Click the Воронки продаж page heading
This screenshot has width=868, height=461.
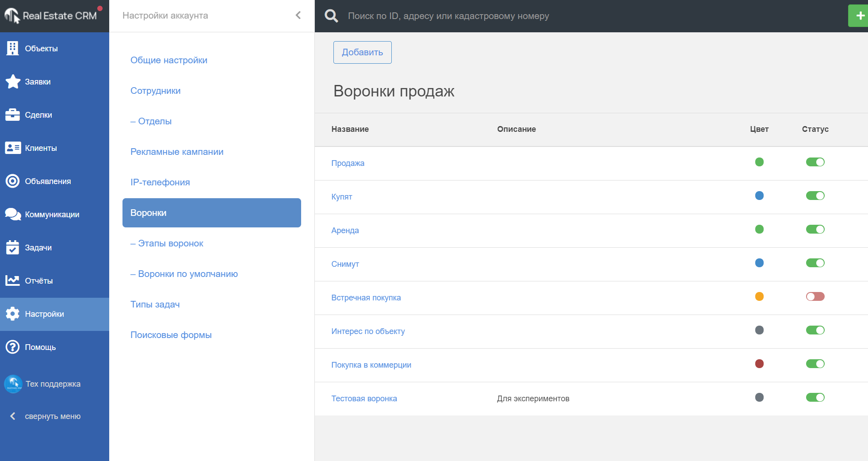[394, 91]
